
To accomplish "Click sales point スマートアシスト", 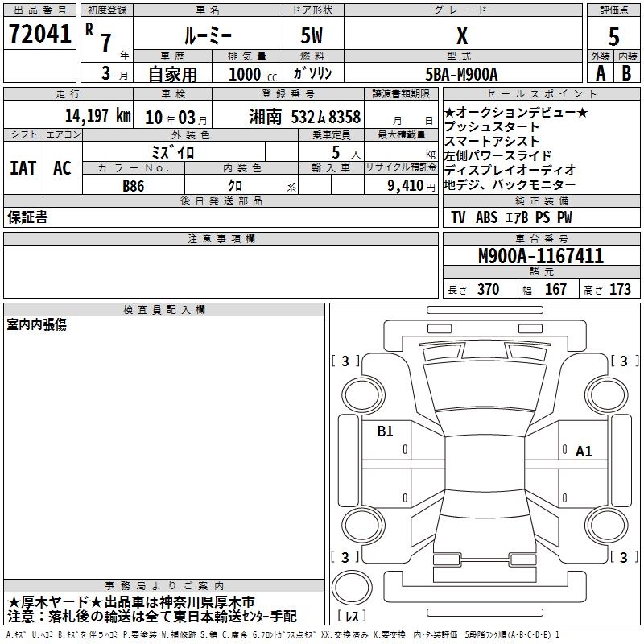I will (x=491, y=141).
